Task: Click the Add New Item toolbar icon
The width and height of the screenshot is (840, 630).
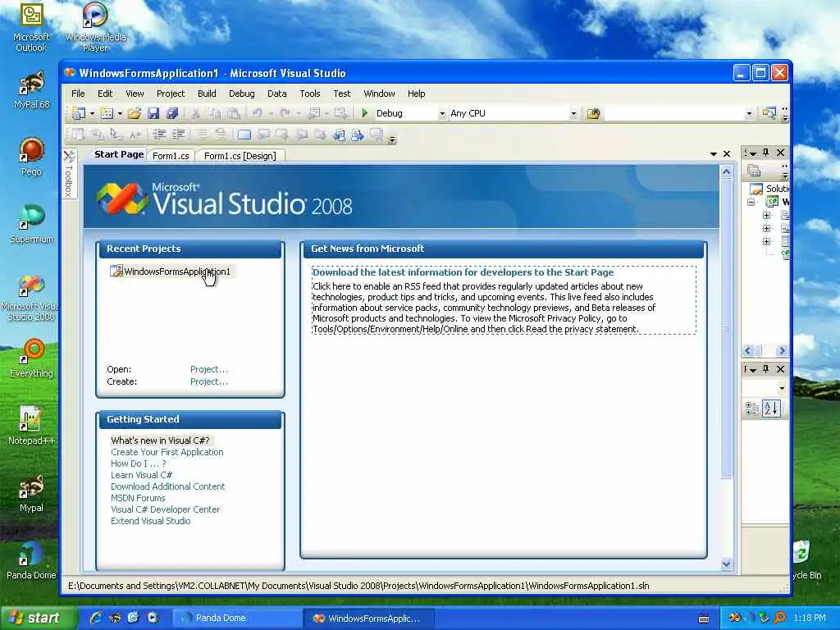Action: [107, 113]
